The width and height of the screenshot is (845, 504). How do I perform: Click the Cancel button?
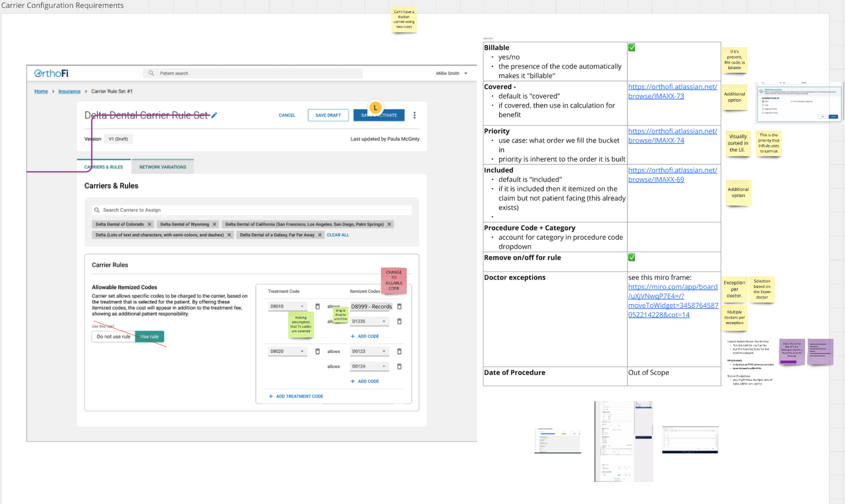tap(287, 115)
